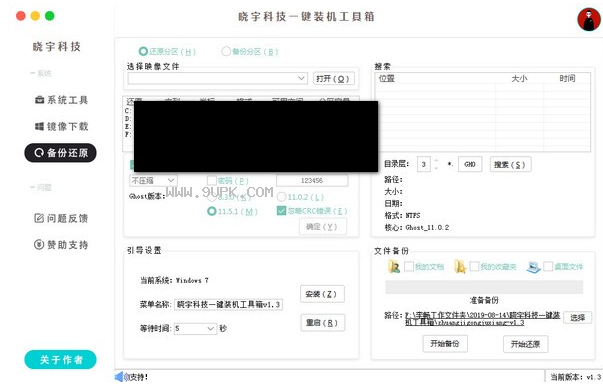Open 系统工具 in the sidebar
This screenshot has height=390, width=603.
62,100
